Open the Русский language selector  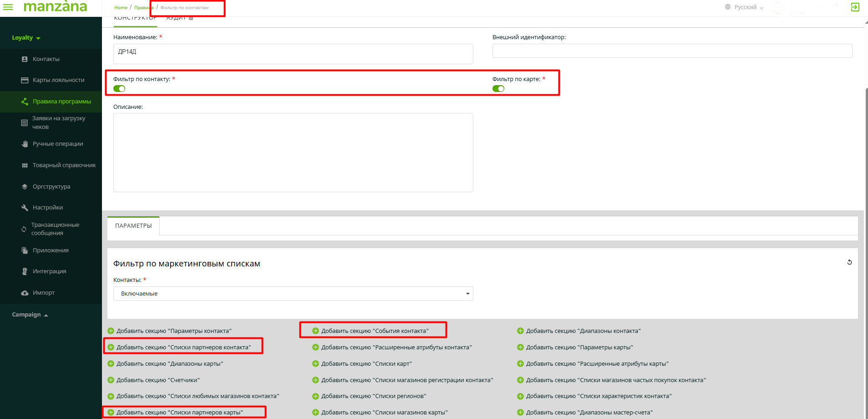745,7
